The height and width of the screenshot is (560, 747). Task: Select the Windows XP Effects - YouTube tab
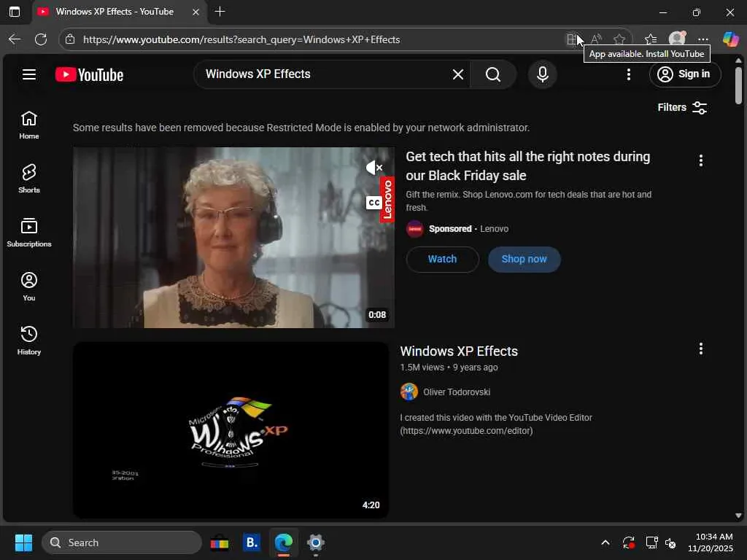115,12
